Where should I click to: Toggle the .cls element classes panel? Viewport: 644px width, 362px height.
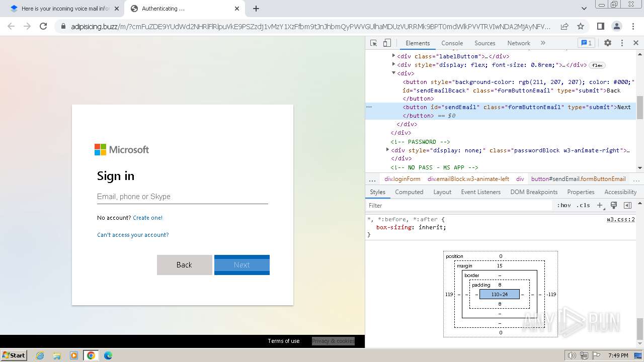[x=584, y=205]
